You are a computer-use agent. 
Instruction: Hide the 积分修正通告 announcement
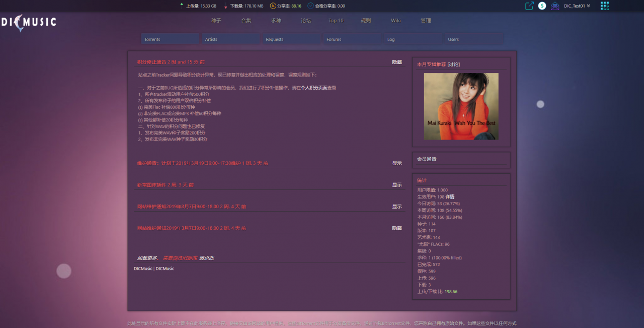[x=397, y=62]
